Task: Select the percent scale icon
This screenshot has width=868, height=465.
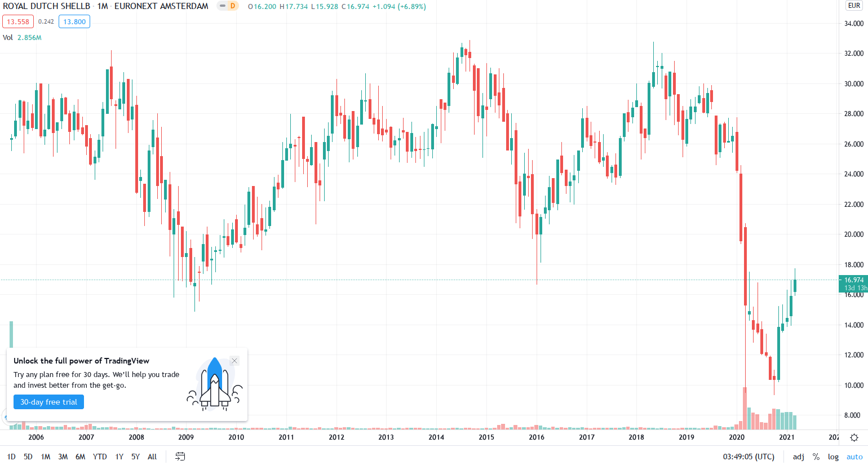Action: (x=816, y=457)
